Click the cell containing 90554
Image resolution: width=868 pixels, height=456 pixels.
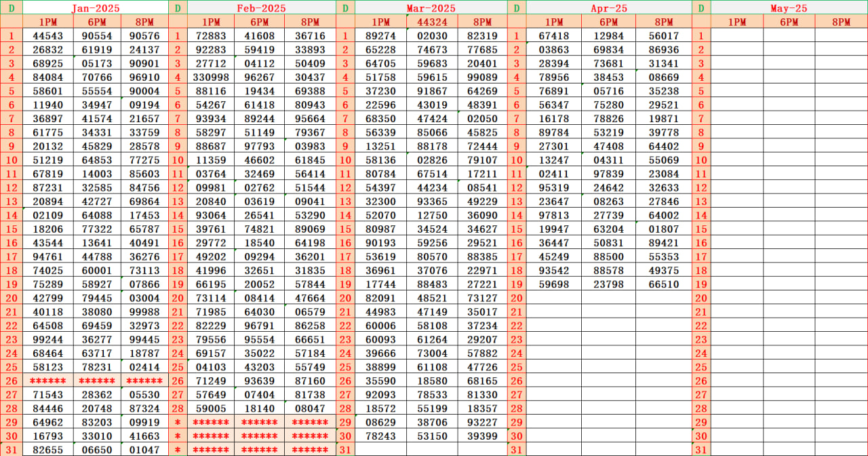click(x=97, y=35)
